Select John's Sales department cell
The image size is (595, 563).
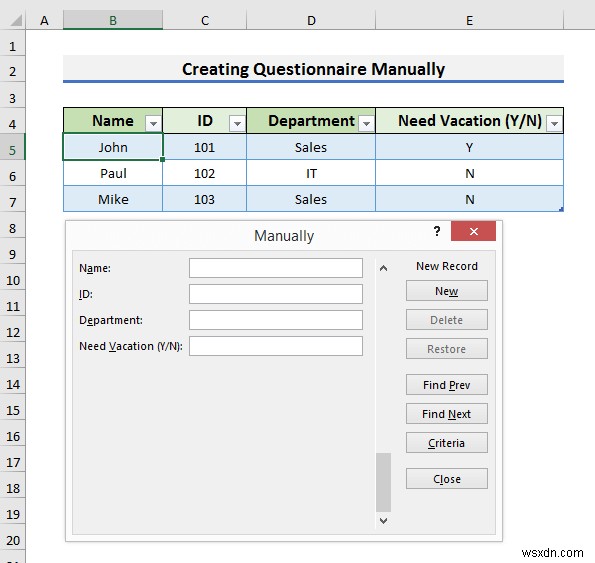click(311, 147)
